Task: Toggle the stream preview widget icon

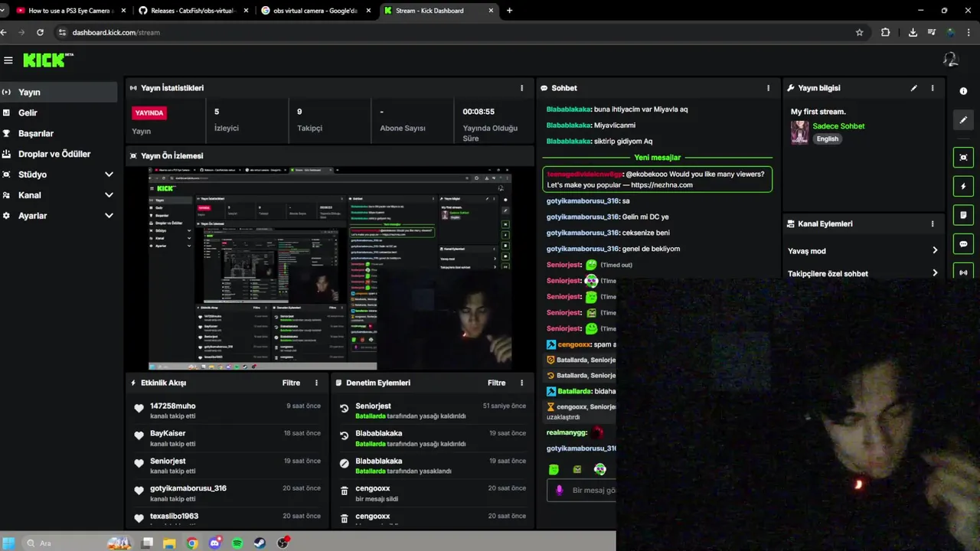Action: pos(963,157)
